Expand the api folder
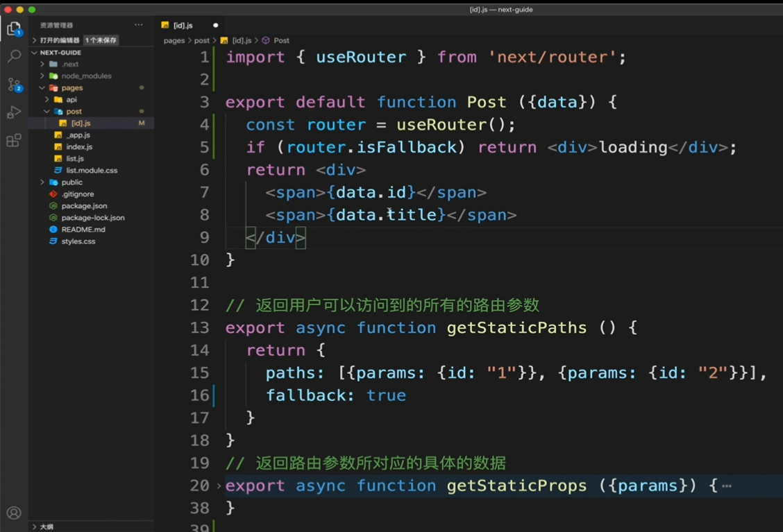Screen dimensions: 783x532 coord(47,99)
